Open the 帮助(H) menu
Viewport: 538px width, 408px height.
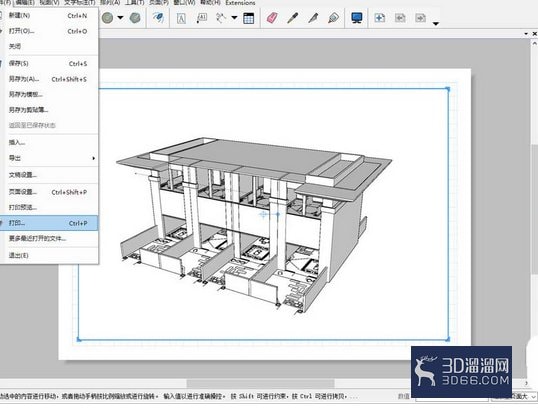(x=210, y=2)
